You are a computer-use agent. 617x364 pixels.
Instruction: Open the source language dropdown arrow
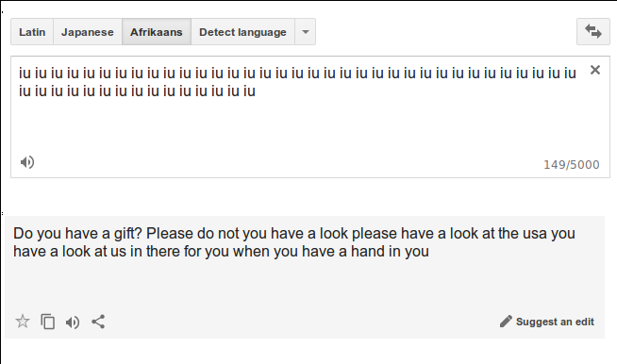pyautogui.click(x=306, y=32)
